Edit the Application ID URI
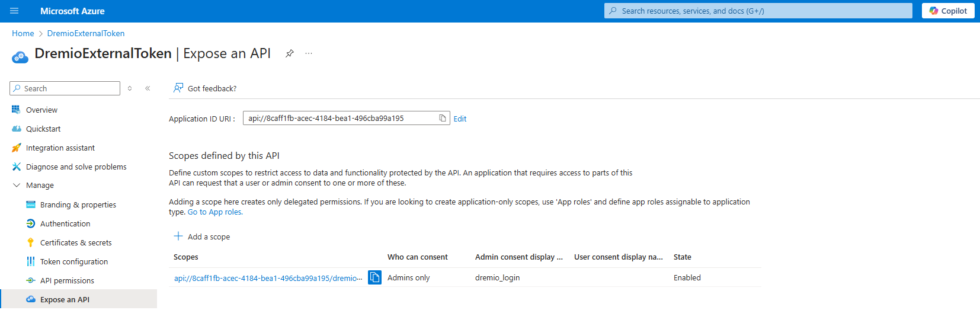Image resolution: width=980 pixels, height=310 pixels. coord(460,119)
